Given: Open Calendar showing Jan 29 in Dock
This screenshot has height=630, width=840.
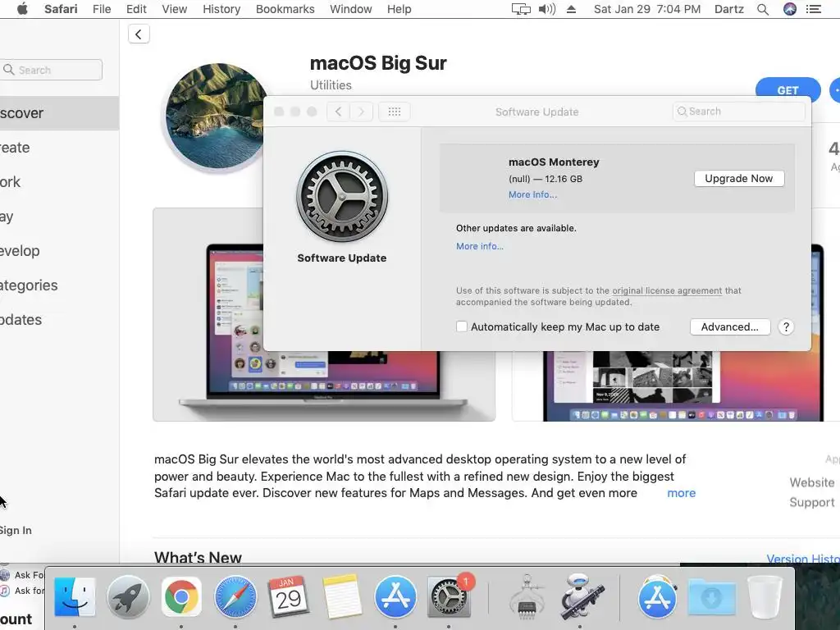Looking at the screenshot, I should point(288,596).
